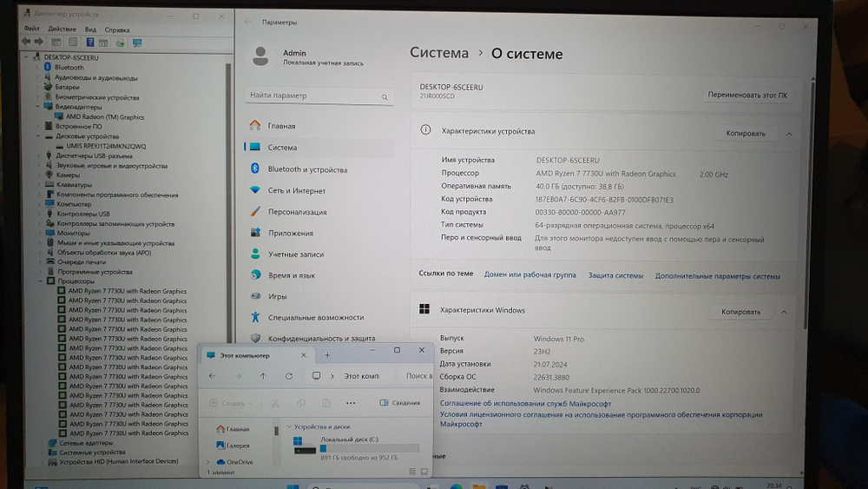Viewport: 868px width, 489px height.
Task: Expand Камеры category
Action: (x=39, y=175)
